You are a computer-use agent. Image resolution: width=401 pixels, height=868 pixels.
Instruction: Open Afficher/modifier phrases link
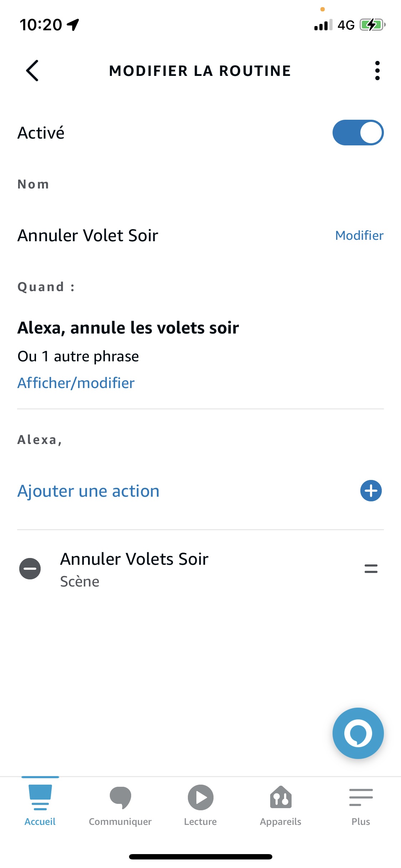tap(76, 383)
